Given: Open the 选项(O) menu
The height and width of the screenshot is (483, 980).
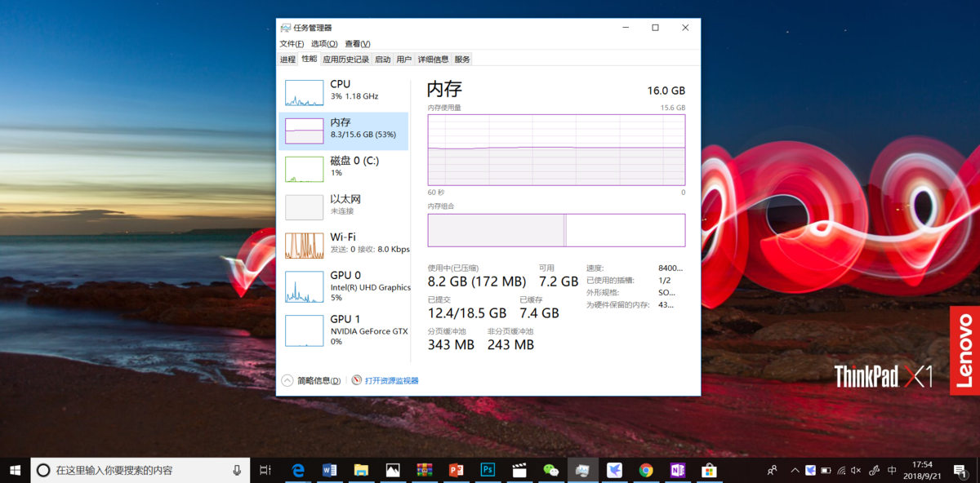Looking at the screenshot, I should 324,44.
